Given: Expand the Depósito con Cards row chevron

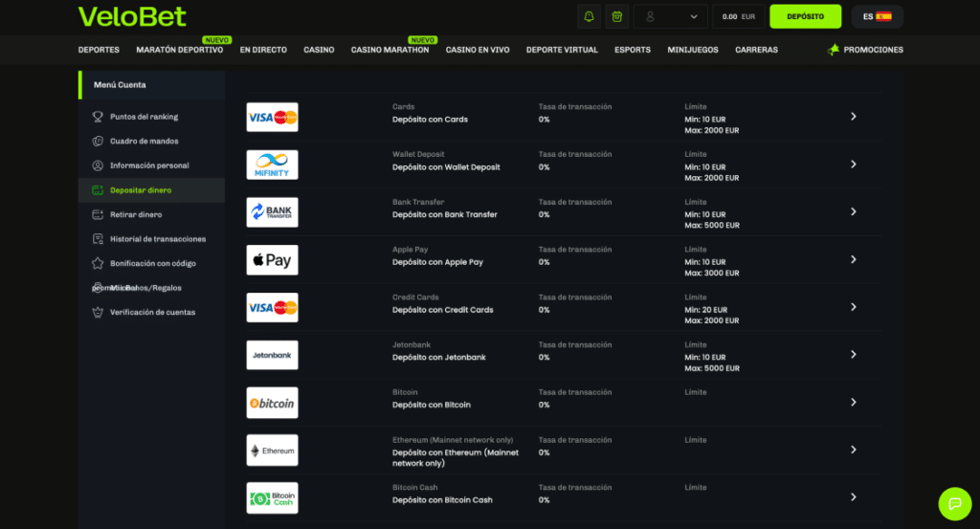Looking at the screenshot, I should coord(853,117).
